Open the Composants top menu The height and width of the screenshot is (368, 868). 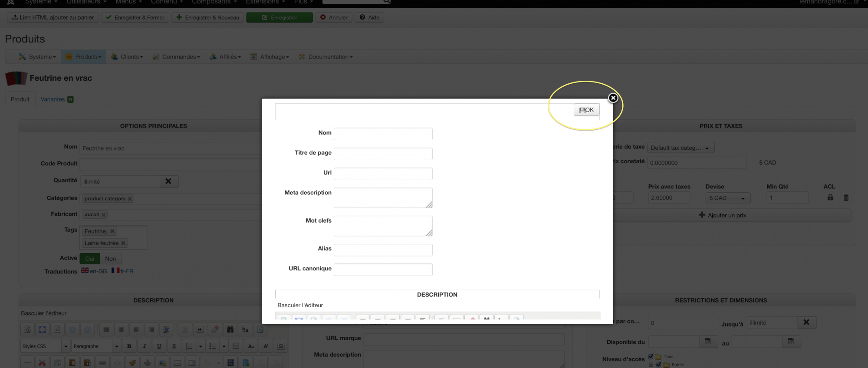click(x=214, y=2)
